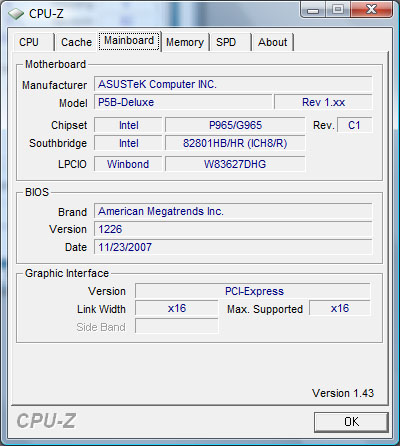Click the P965/G965 chipset value
400x446 pixels.
(x=235, y=125)
